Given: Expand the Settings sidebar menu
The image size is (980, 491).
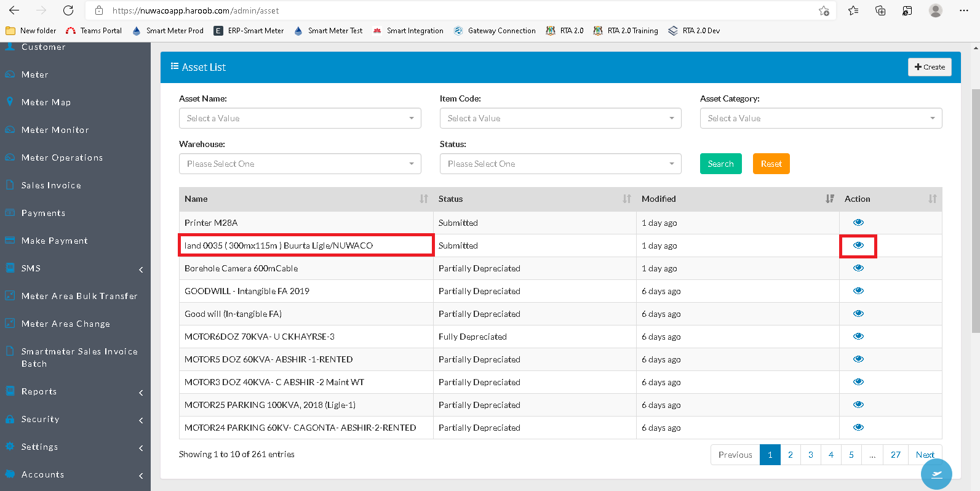Looking at the screenshot, I should coord(75,447).
